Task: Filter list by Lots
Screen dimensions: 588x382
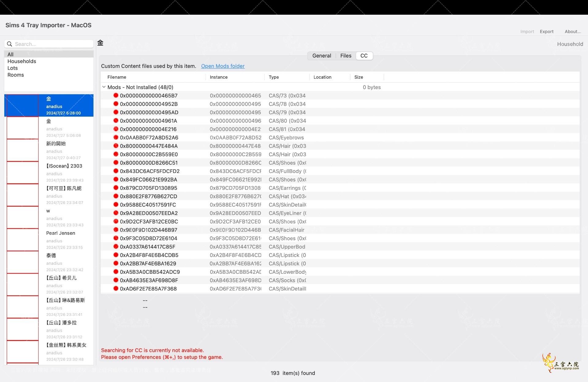Action: [x=49, y=68]
